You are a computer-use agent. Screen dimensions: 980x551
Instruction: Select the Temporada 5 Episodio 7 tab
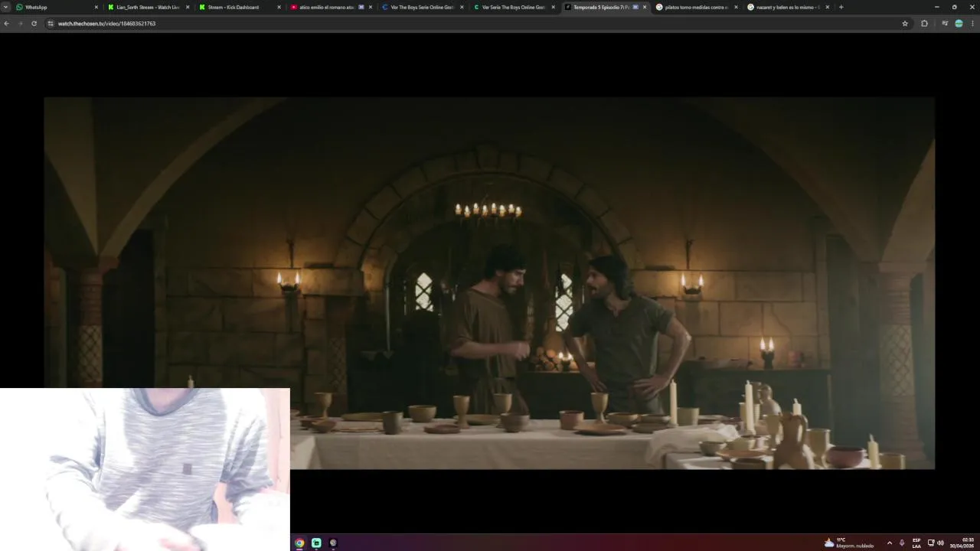point(604,7)
